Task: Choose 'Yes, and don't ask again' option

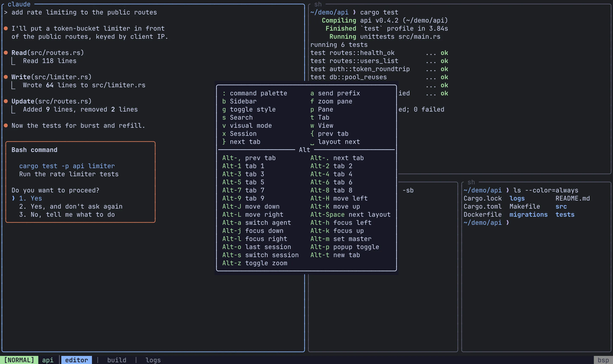Action: point(71,206)
